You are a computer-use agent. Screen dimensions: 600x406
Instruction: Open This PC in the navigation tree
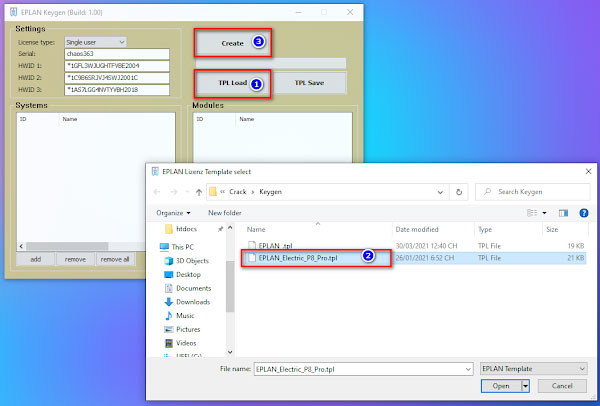[x=186, y=245]
